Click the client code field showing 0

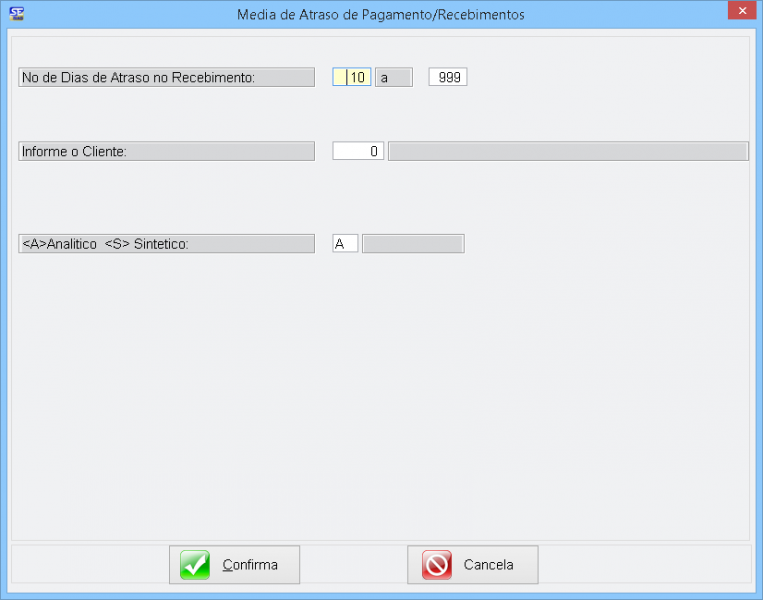[358, 151]
